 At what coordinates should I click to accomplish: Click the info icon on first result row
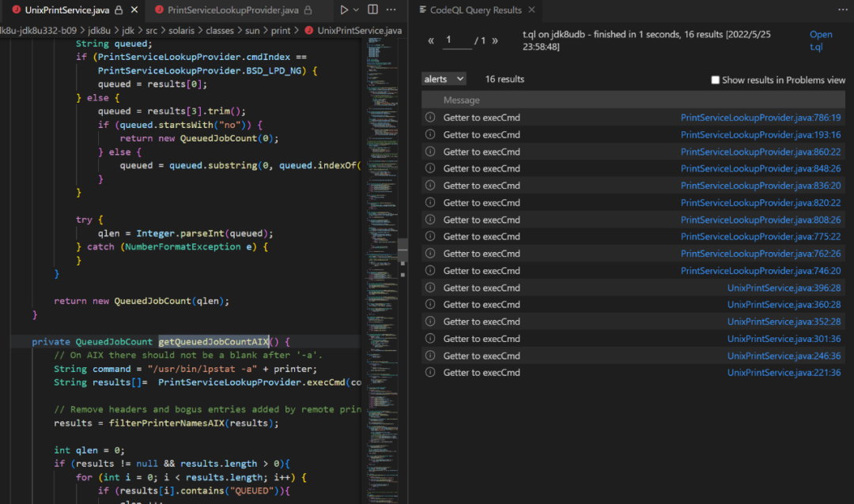[430, 118]
